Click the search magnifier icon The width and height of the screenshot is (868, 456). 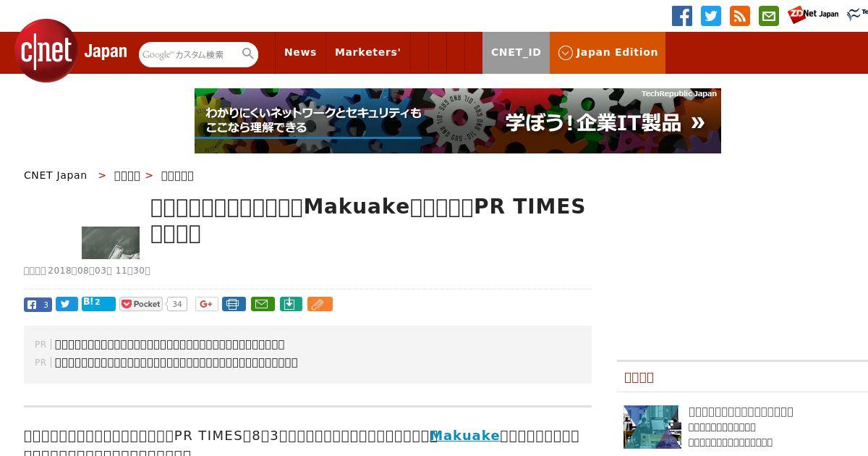click(x=248, y=54)
